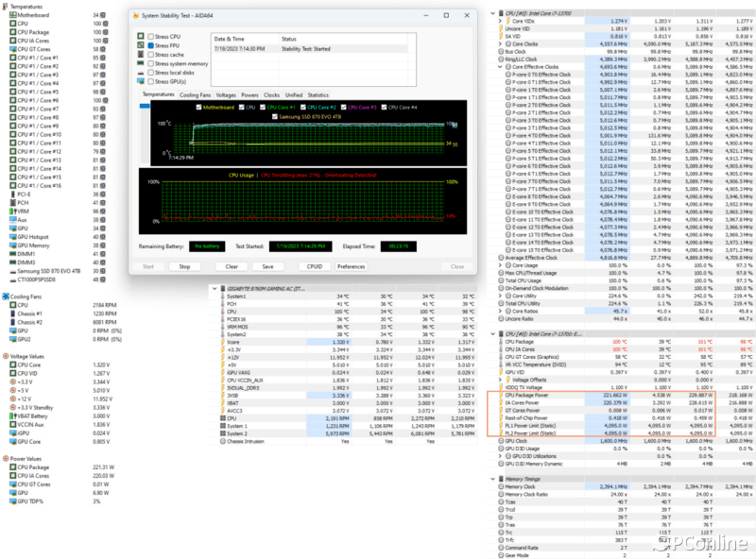756x559 pixels.
Task: Open the Preferences button
Action: 351,266
